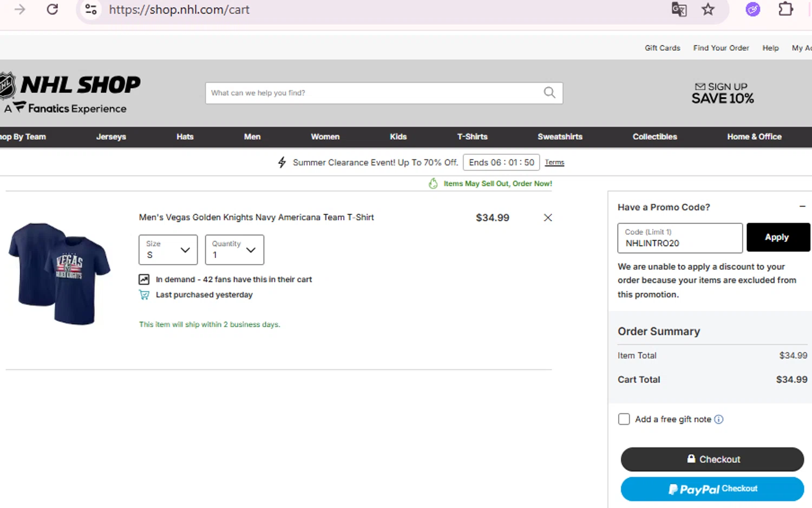Image resolution: width=812 pixels, height=508 pixels.
Task: Open the Men menu
Action: pyautogui.click(x=252, y=137)
